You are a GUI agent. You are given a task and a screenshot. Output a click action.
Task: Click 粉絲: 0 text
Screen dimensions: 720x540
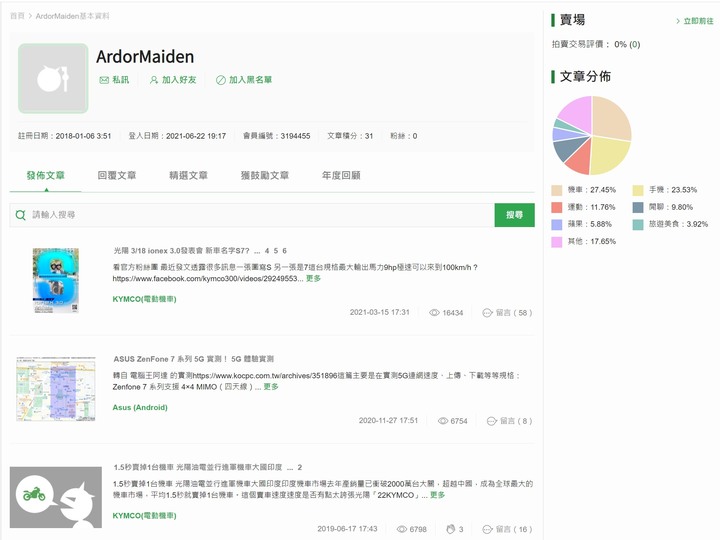pyautogui.click(x=404, y=136)
